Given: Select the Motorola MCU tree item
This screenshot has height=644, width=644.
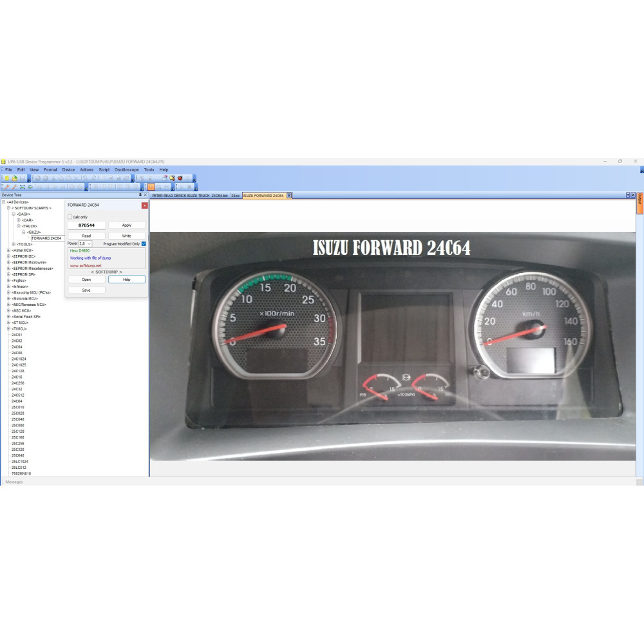Looking at the screenshot, I should [x=24, y=299].
